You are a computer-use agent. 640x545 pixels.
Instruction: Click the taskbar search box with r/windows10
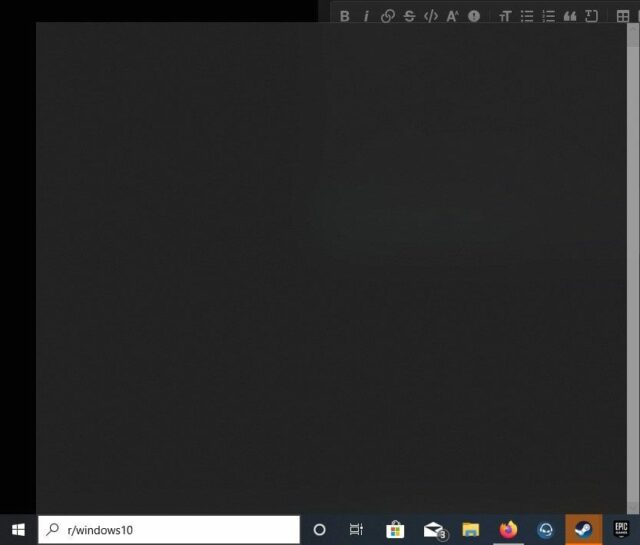170,530
